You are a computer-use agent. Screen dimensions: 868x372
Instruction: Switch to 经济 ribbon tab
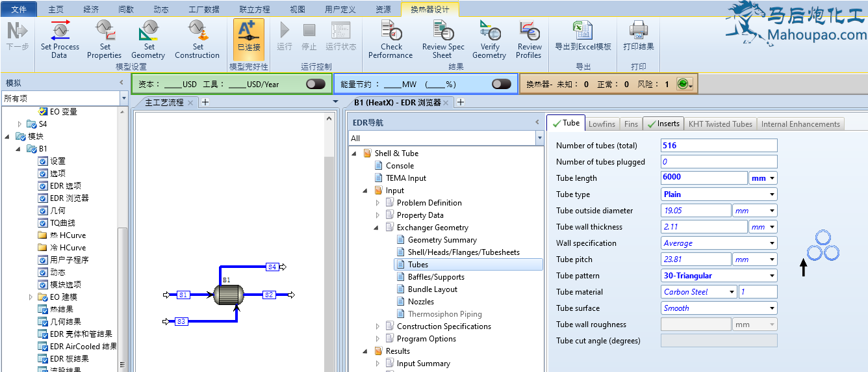click(92, 10)
